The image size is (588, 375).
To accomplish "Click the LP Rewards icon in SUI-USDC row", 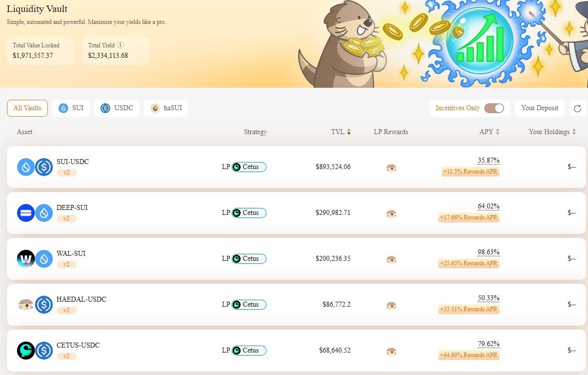I will point(391,168).
